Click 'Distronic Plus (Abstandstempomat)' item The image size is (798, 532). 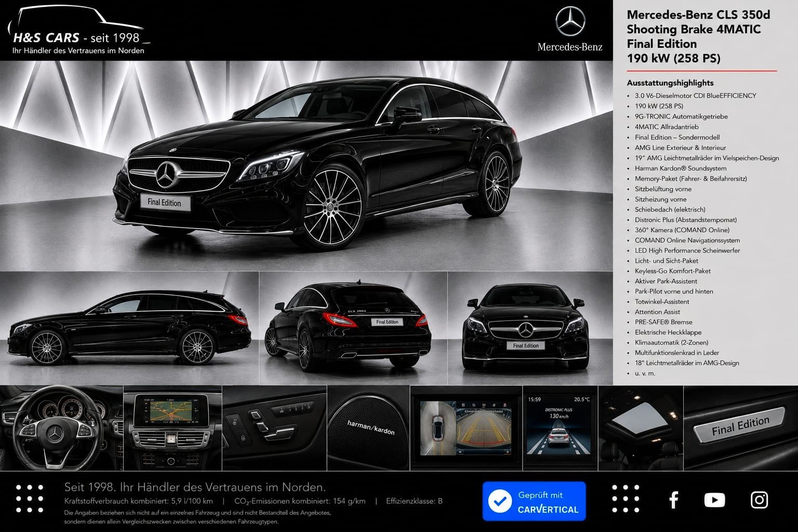685,220
